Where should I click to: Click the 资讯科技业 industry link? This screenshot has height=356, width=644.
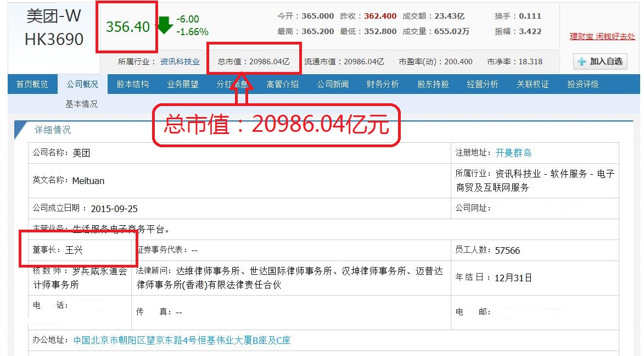[x=180, y=62]
